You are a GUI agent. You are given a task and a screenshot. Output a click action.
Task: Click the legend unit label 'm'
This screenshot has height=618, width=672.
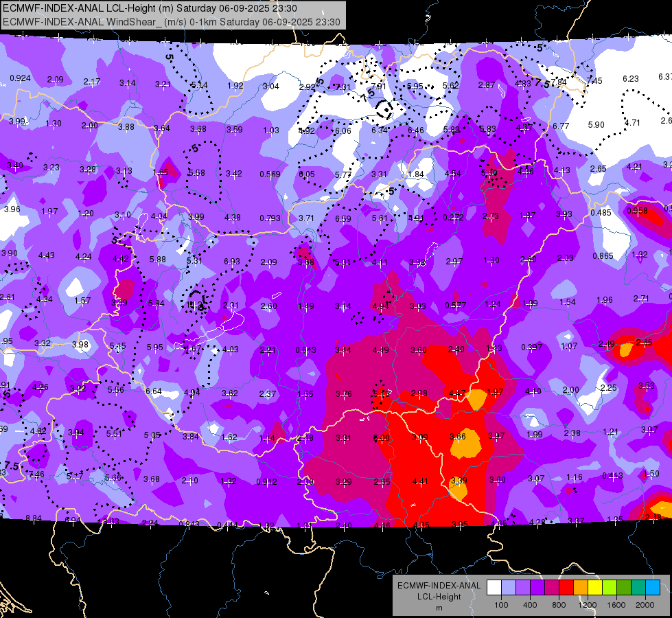point(439,608)
